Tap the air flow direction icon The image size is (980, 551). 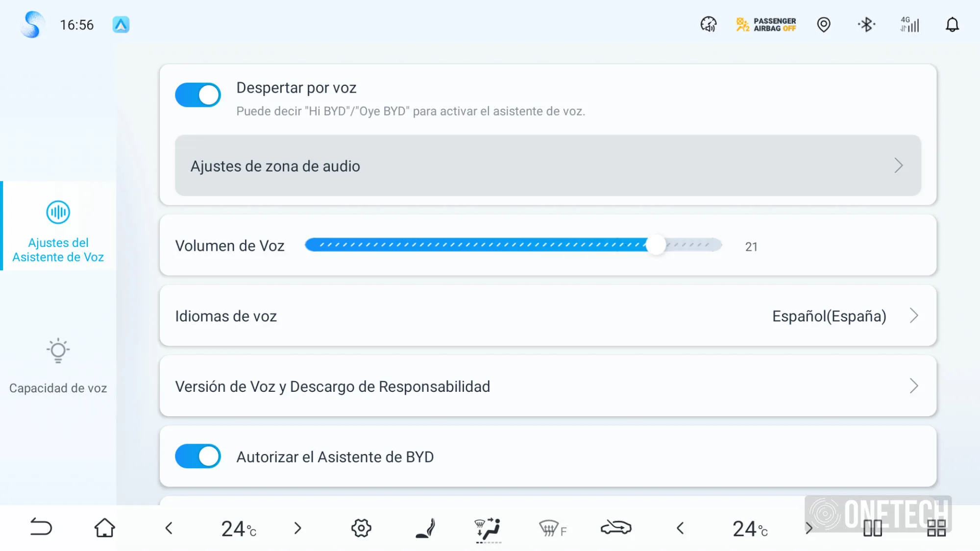click(488, 528)
